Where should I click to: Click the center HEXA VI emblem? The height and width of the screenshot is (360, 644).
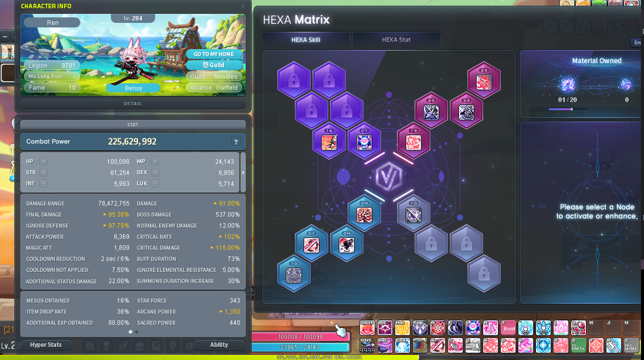click(x=389, y=177)
